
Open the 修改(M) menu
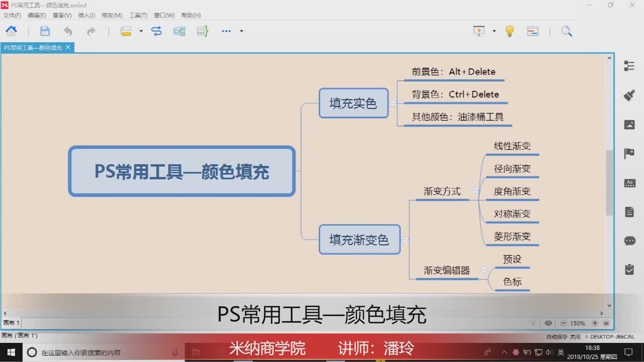pos(112,16)
